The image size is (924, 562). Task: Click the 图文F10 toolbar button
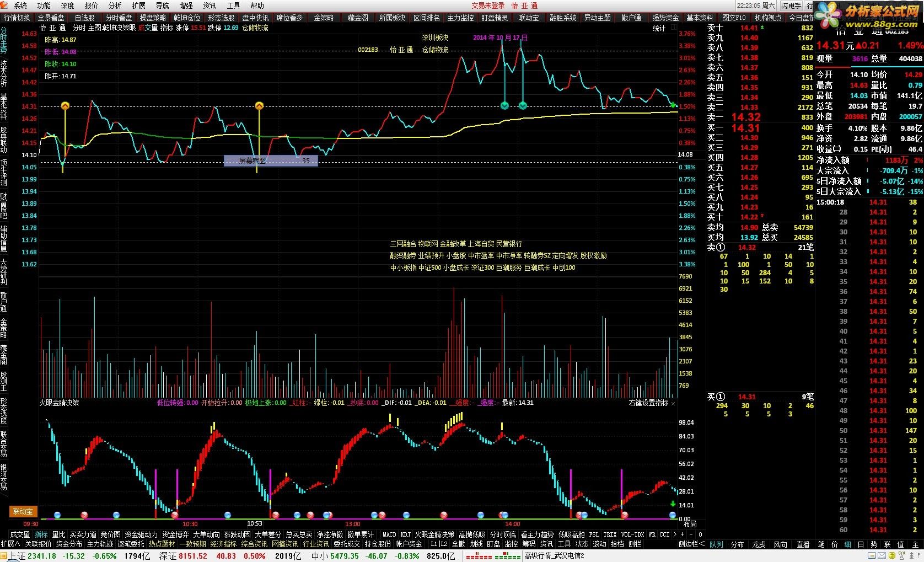pyautogui.click(x=733, y=18)
